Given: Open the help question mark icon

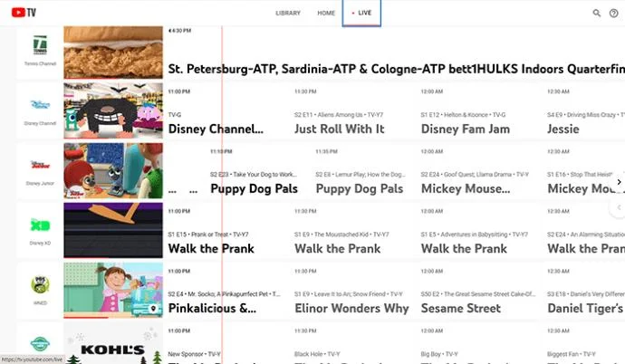Looking at the screenshot, I should 614,14.
